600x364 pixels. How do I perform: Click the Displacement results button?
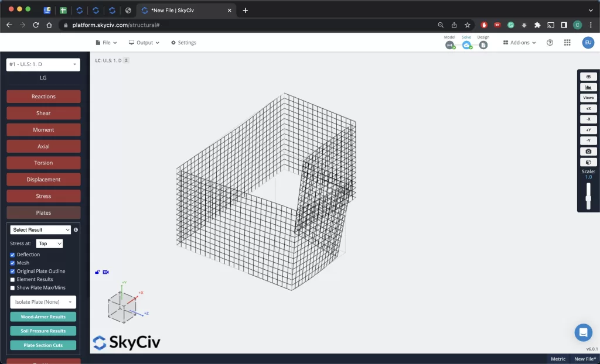(x=43, y=179)
